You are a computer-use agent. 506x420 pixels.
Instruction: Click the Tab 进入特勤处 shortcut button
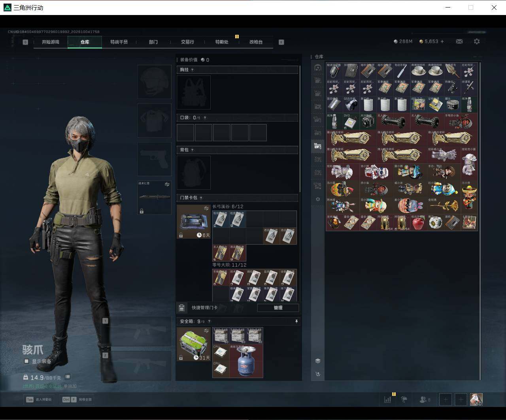point(39,399)
